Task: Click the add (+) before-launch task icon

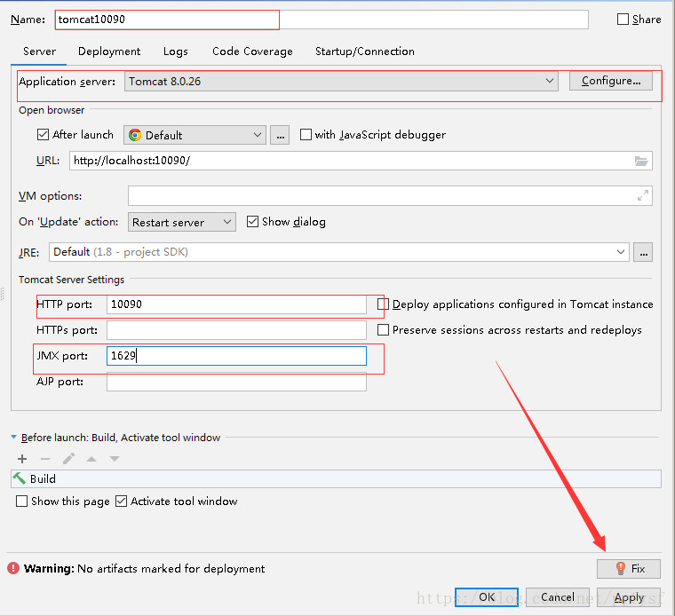Action: coord(22,459)
